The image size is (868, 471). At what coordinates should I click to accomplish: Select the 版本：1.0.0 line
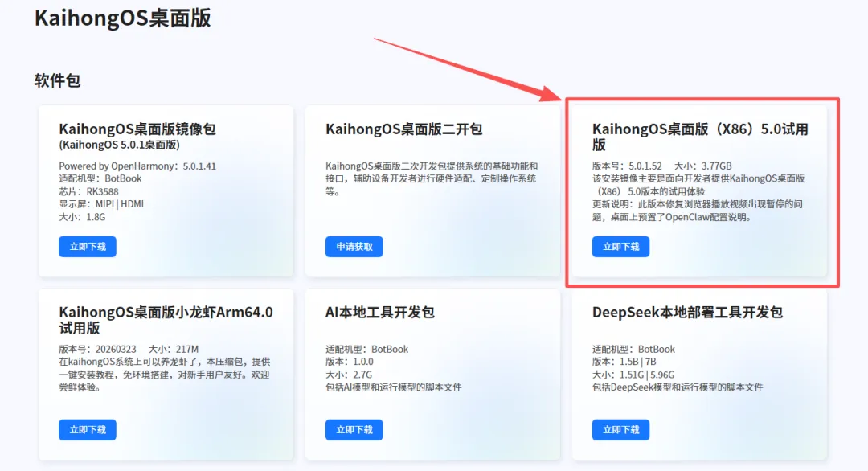[x=350, y=362]
